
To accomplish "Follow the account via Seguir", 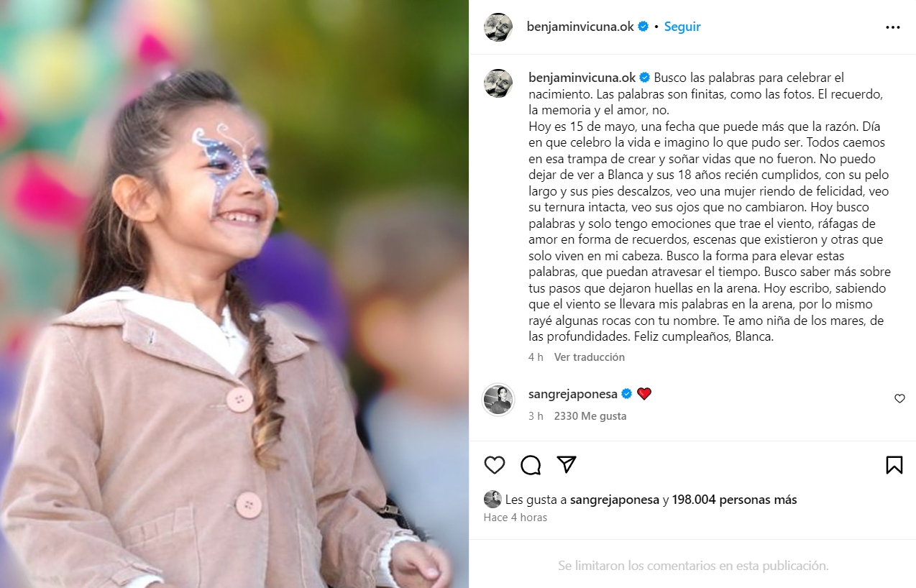I will click(682, 27).
